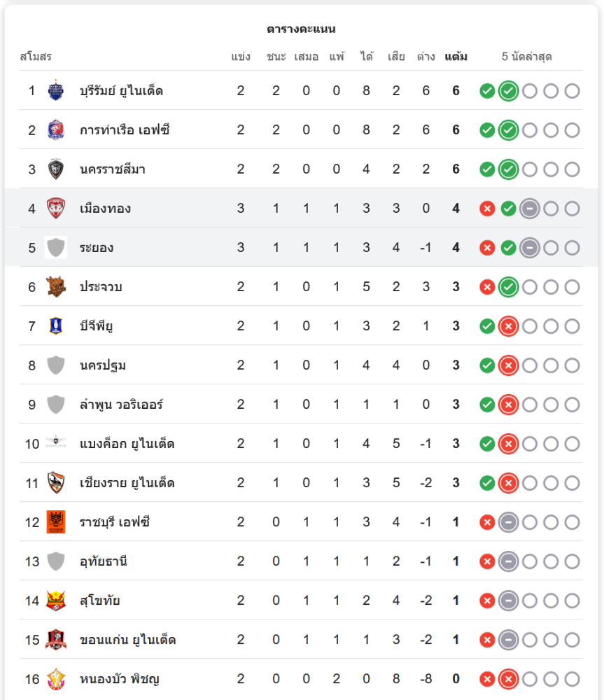The image size is (604, 700).
Task: Open the แบงค็อก ยูไนเต็ด team link
Action: pyautogui.click(x=127, y=443)
